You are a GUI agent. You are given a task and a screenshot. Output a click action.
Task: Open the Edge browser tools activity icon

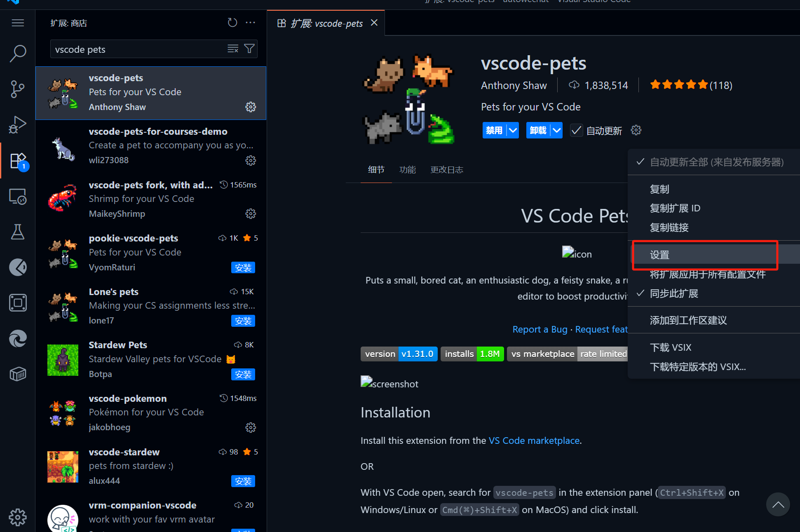pos(18,339)
